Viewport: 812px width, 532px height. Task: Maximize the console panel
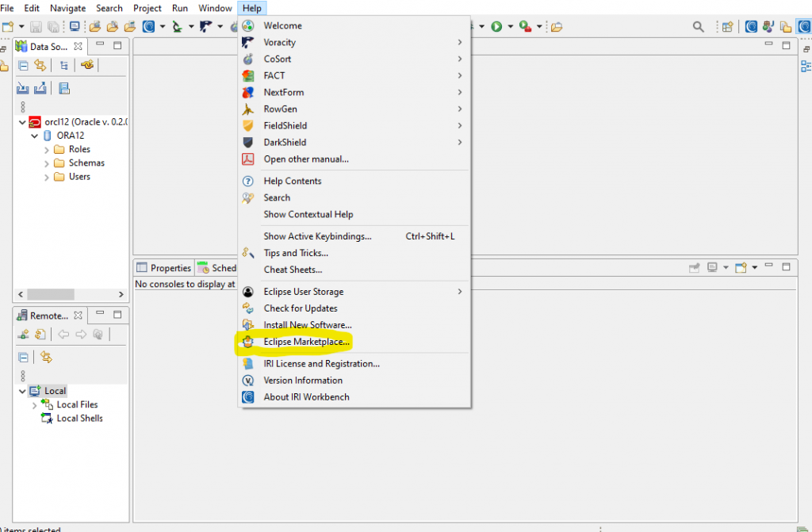[786, 266]
